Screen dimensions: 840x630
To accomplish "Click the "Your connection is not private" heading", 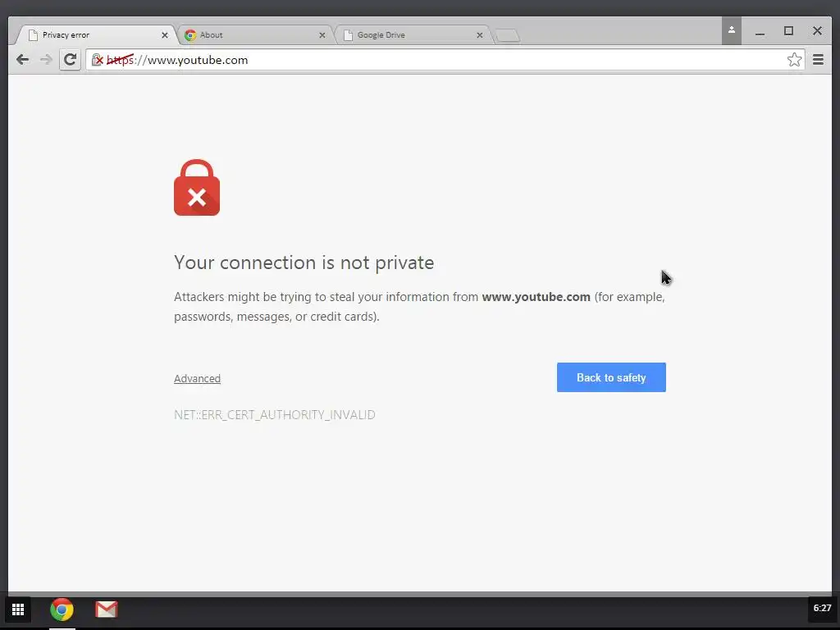I will (x=304, y=262).
